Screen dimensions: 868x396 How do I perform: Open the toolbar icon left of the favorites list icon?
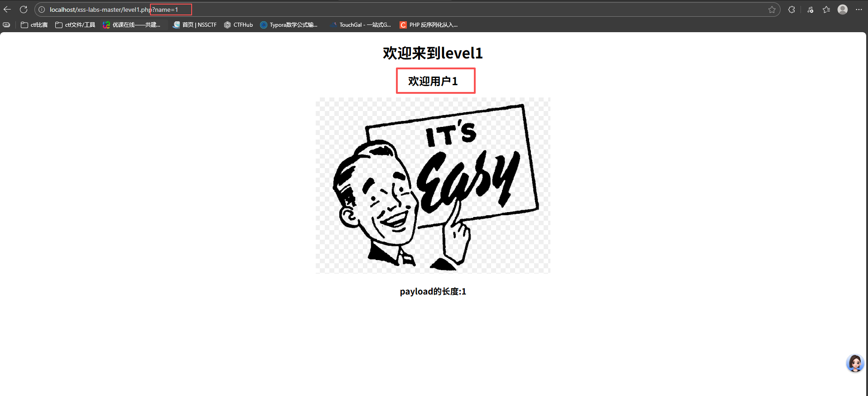810,10
